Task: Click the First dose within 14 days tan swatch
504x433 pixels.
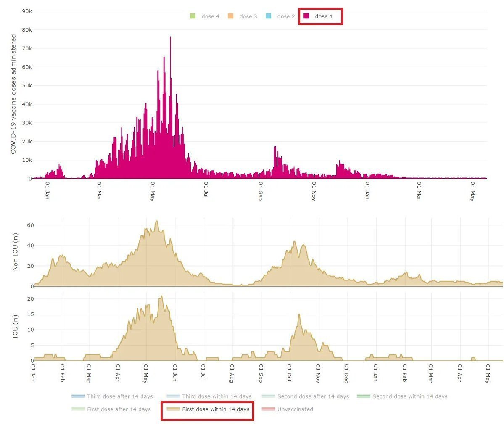Action: click(173, 409)
